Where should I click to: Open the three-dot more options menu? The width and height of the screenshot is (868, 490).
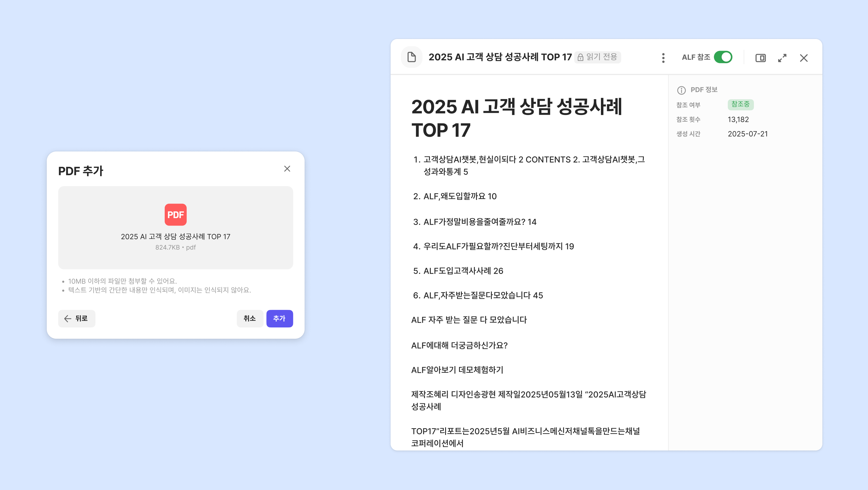[663, 58]
